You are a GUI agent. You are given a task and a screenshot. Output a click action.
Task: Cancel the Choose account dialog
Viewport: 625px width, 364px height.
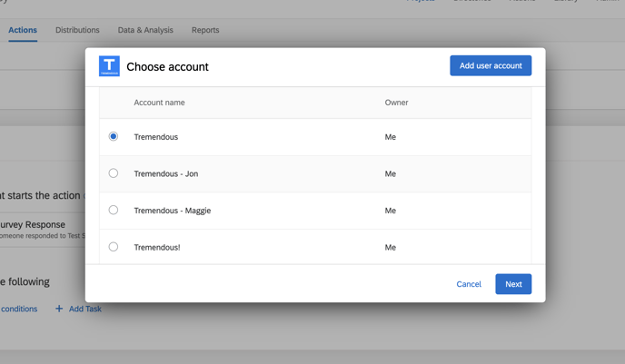coord(469,284)
